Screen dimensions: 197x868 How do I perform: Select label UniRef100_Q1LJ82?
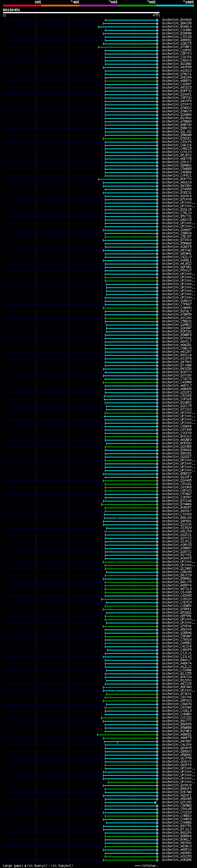tap(177, 132)
